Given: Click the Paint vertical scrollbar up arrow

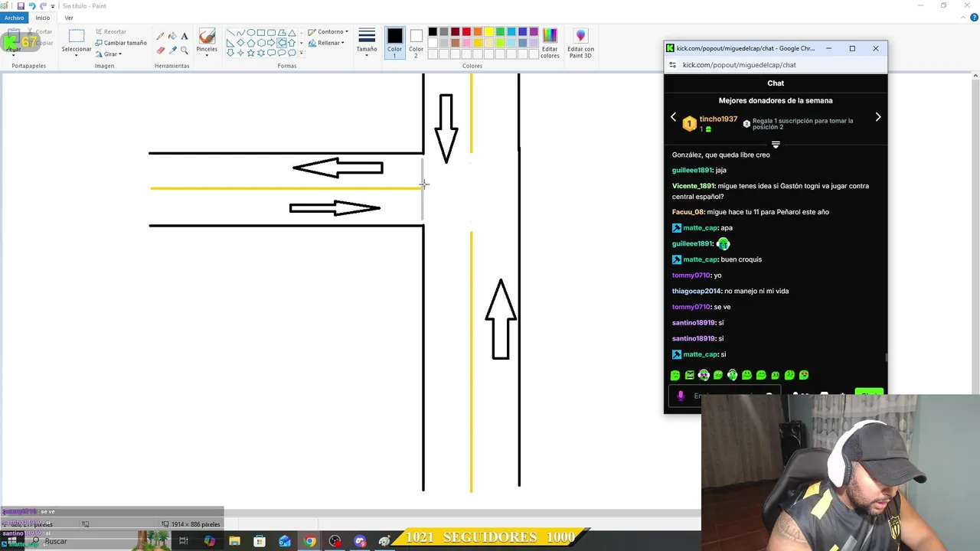Looking at the screenshot, I should (x=975, y=76).
